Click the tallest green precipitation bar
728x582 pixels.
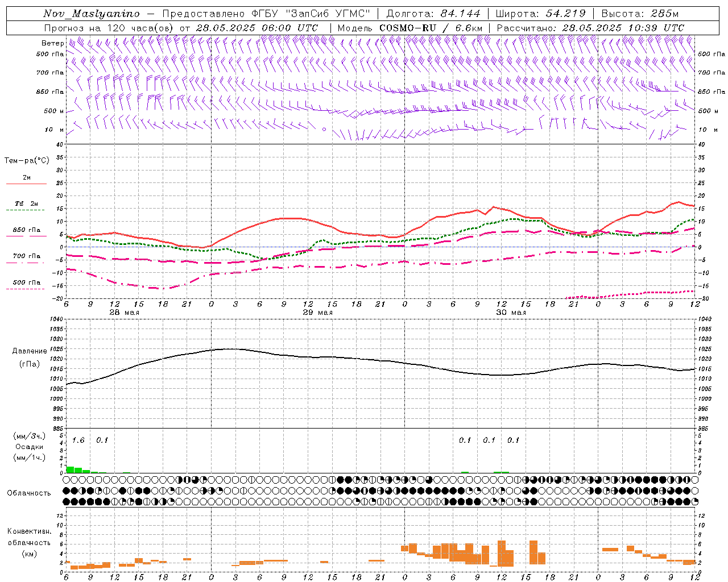click(x=70, y=469)
